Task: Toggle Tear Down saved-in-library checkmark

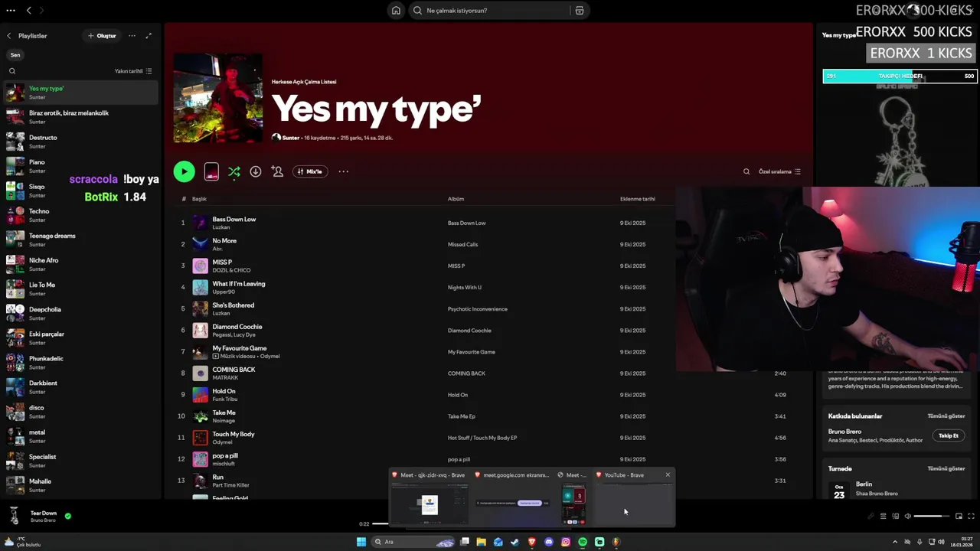Action: point(67,517)
